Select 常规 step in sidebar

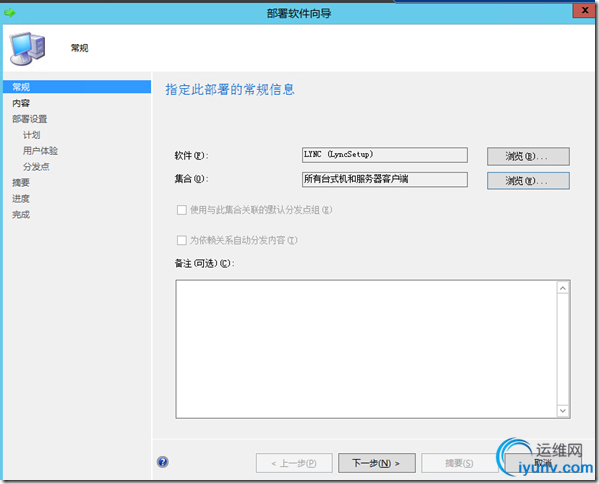[77, 87]
